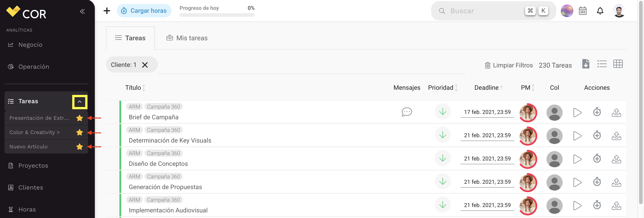Unstar the Color & Creativity favorite
The image size is (644, 218).
pos(80,132)
